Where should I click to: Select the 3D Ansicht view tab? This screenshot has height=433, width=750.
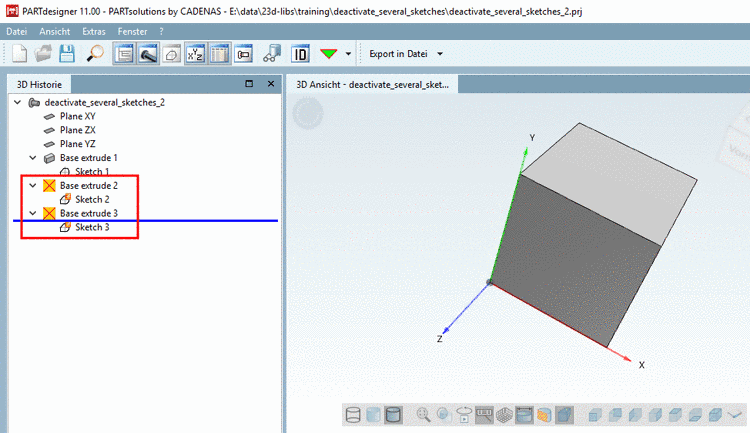click(372, 85)
